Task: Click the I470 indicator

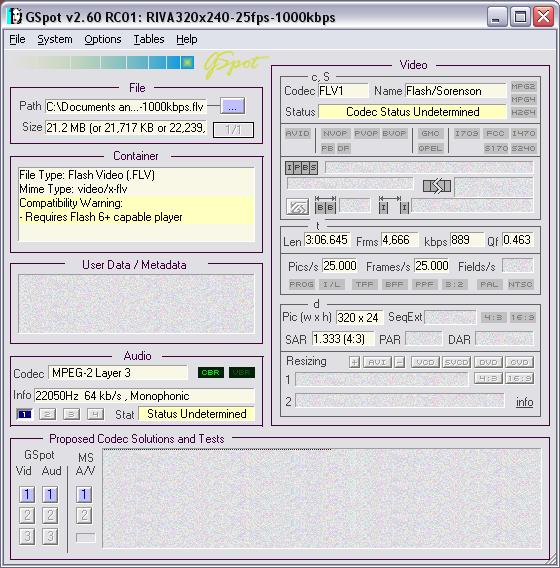Action: [x=523, y=133]
